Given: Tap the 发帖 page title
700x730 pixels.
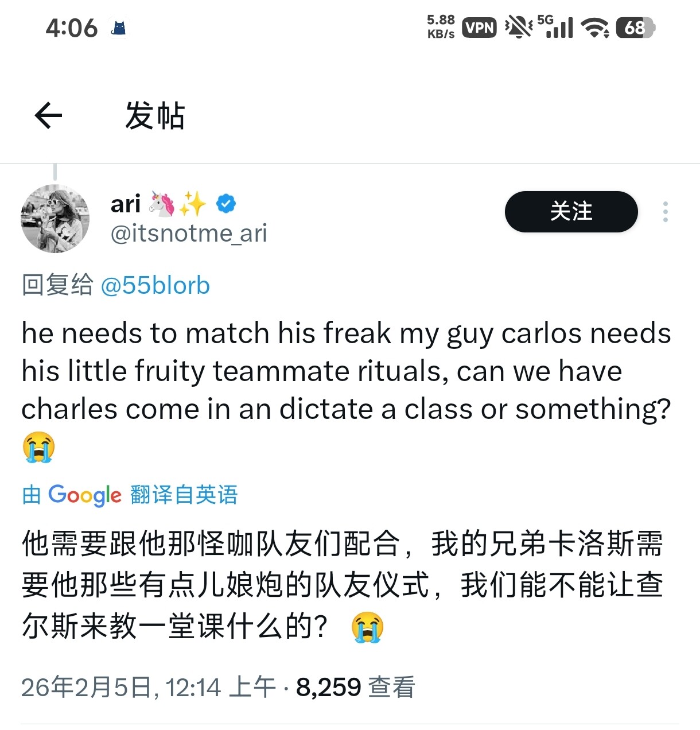Looking at the screenshot, I should coord(155,115).
